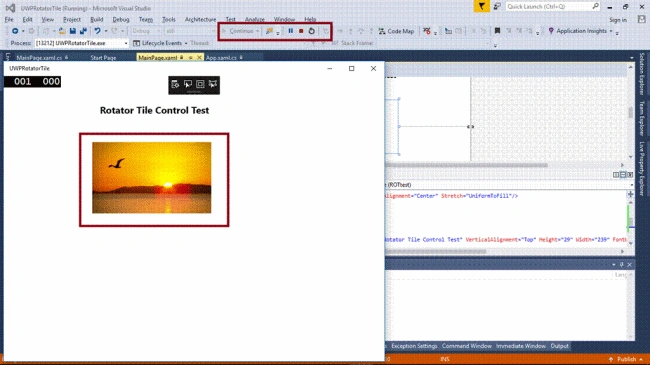
Task: Click the breakpoints icon beside Code Map
Action: pyautogui.click(x=427, y=31)
